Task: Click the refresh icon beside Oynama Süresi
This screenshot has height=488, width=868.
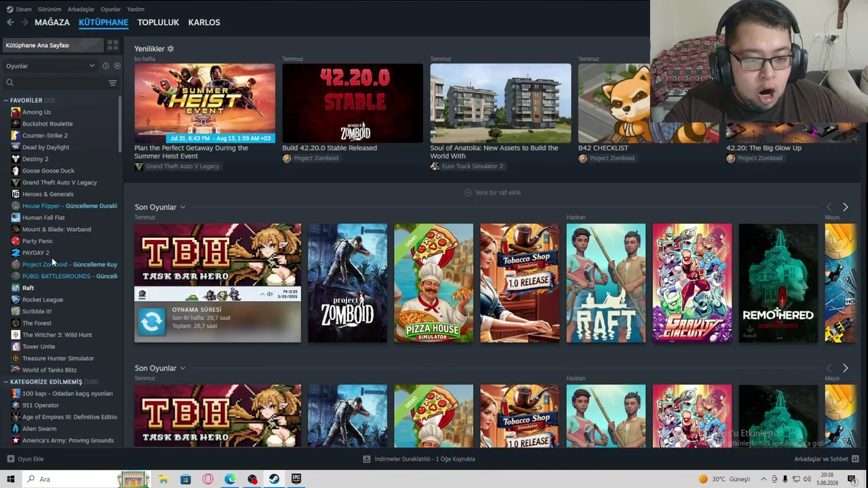Action: click(x=151, y=321)
